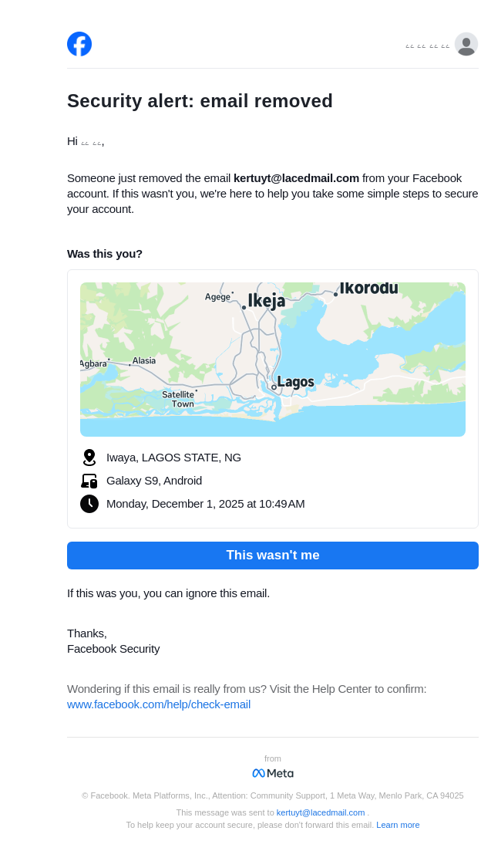
Task: Click the Facebook logo icon
Action: pos(79,44)
